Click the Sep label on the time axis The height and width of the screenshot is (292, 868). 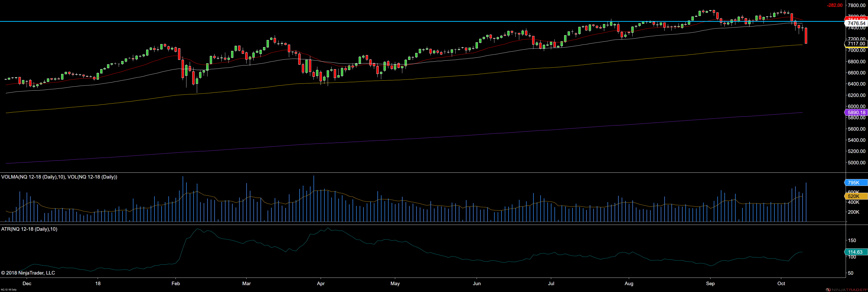click(710, 284)
